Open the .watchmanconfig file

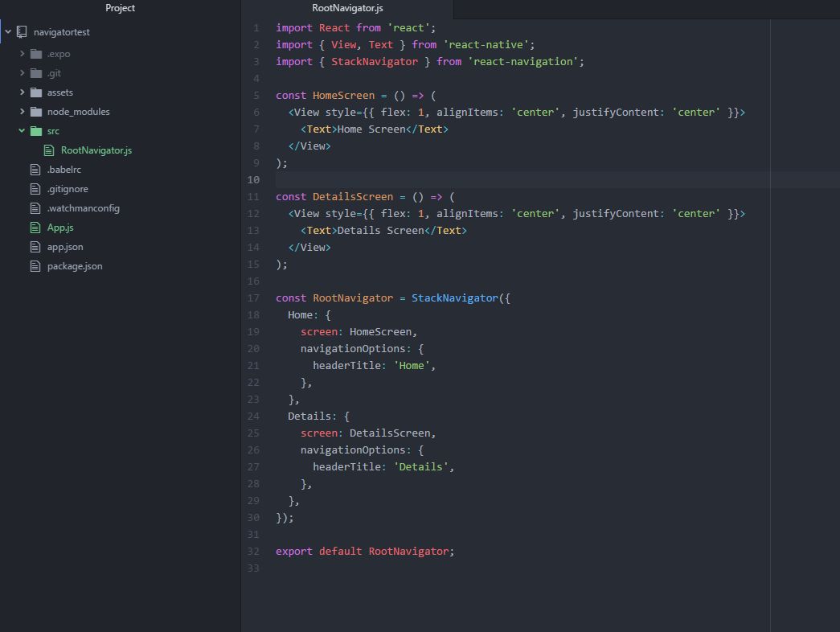pos(83,208)
